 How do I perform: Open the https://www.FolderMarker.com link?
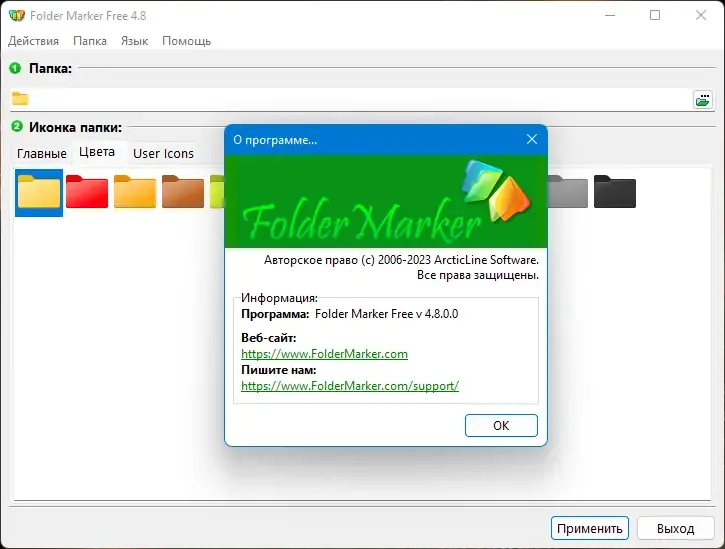[x=324, y=354]
